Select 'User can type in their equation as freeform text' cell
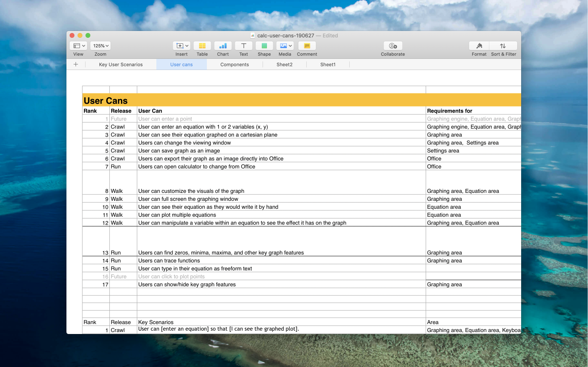 (281, 268)
